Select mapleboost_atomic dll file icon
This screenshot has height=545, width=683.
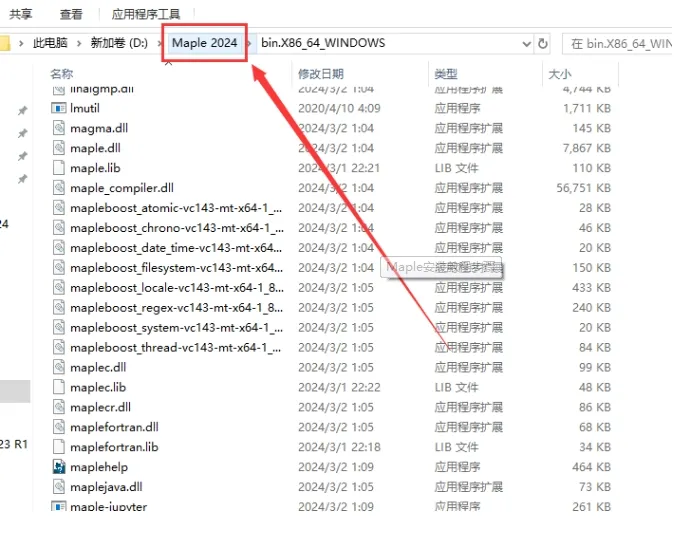click(59, 208)
